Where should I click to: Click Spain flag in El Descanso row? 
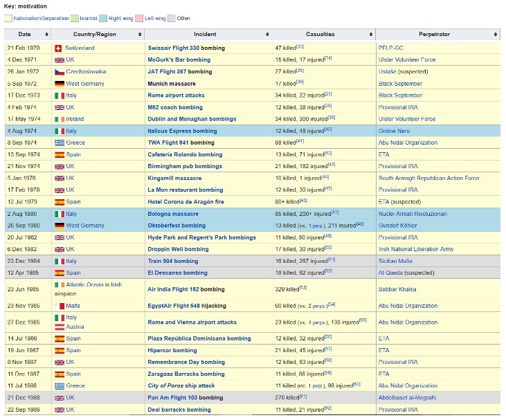(x=60, y=273)
